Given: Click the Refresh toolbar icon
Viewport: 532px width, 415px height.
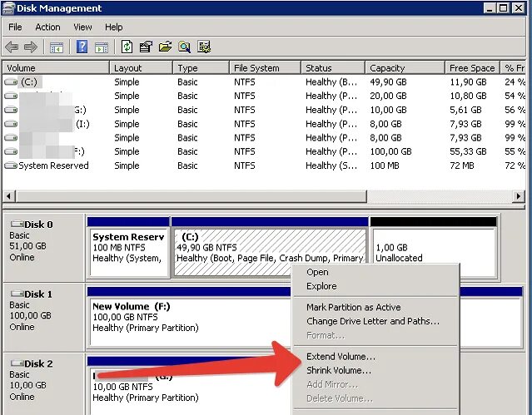Looking at the screenshot, I should click(127, 47).
